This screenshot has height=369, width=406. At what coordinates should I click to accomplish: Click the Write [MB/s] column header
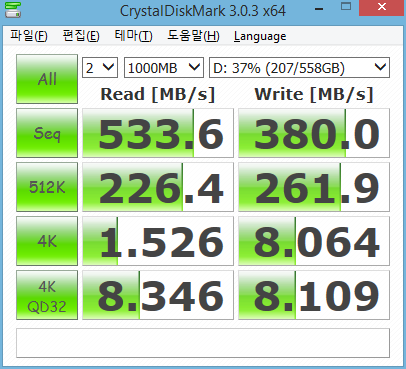(x=314, y=94)
